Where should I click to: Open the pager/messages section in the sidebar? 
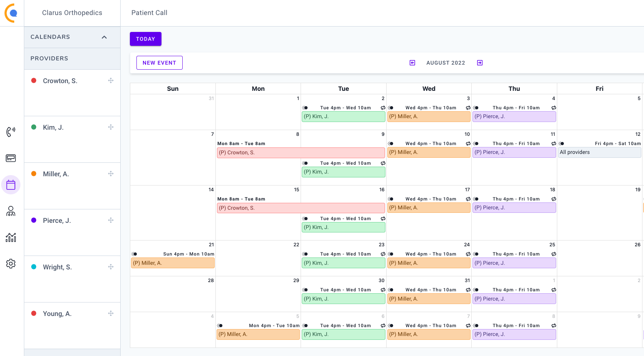pos(11,158)
